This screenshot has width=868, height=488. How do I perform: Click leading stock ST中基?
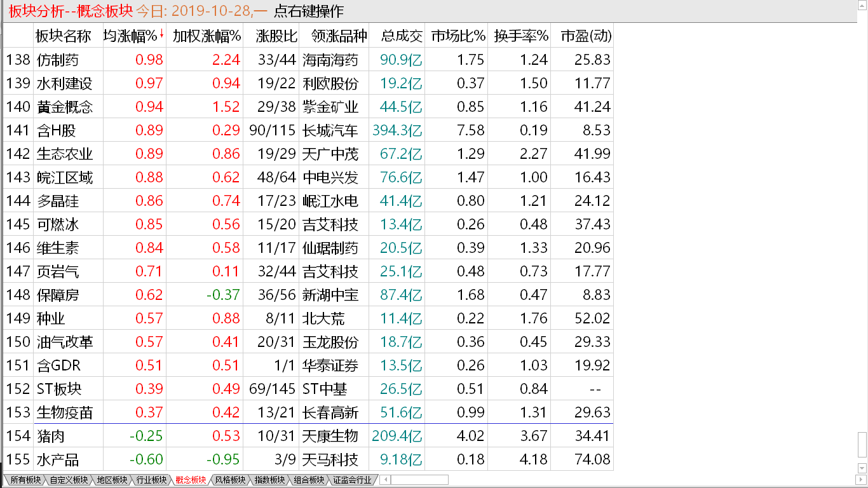click(325, 389)
